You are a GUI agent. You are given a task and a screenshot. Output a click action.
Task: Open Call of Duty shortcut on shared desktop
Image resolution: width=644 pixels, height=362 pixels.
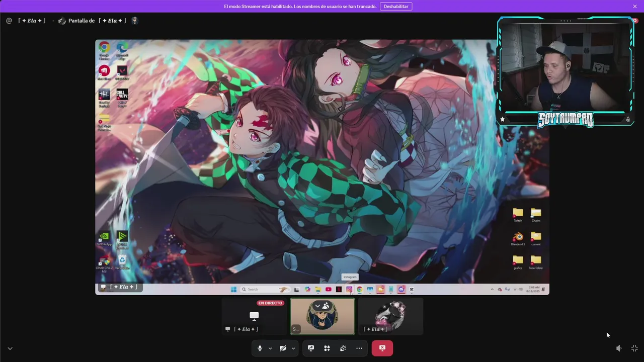[122, 98]
